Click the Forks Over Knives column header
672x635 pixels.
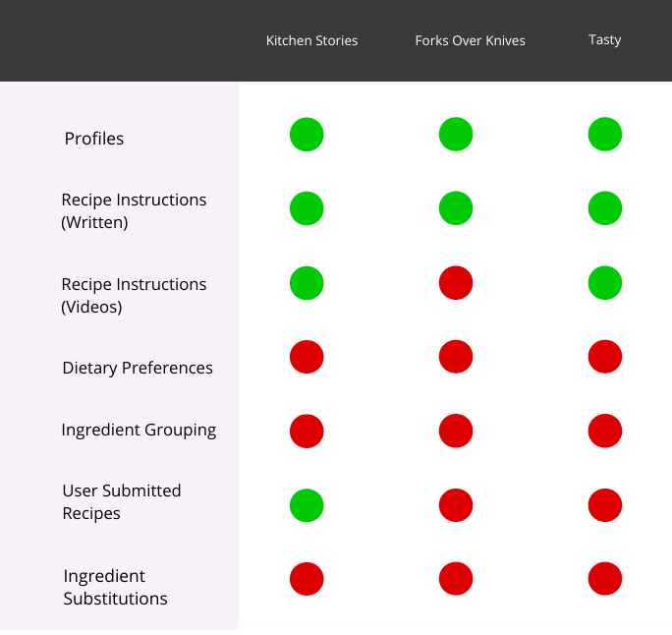point(470,40)
